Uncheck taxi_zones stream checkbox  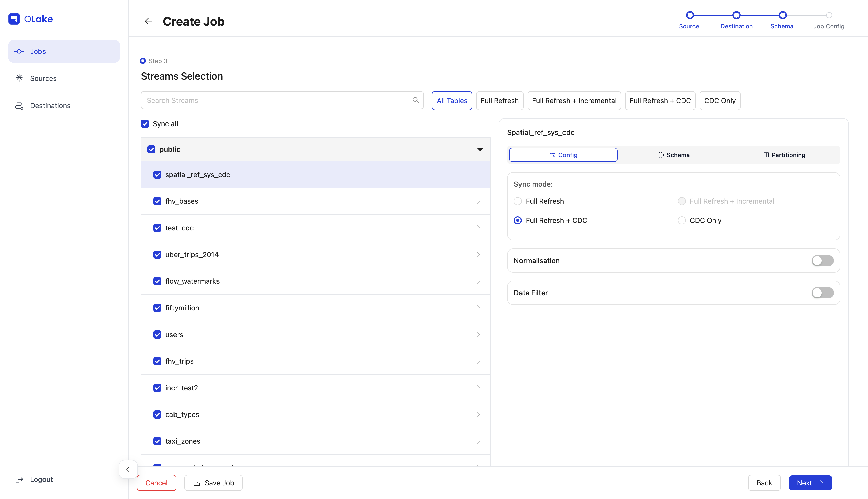click(x=157, y=441)
